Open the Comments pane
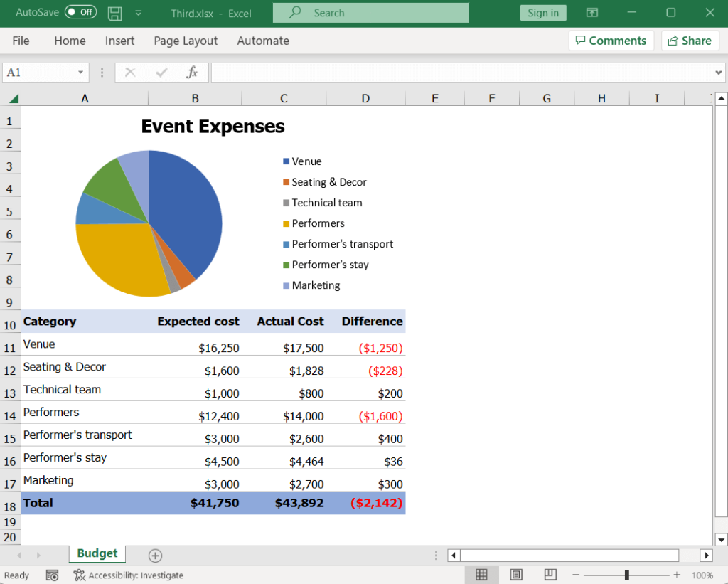Image resolution: width=728 pixels, height=584 pixels. tap(611, 41)
